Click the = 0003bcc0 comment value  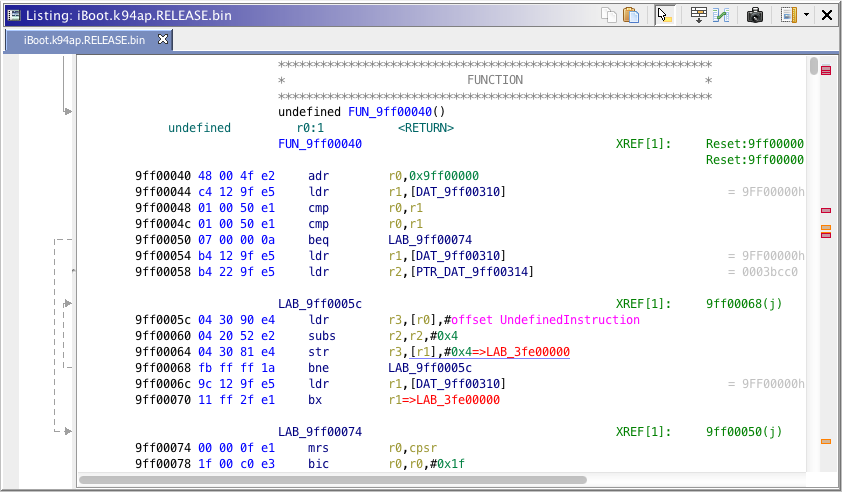763,272
